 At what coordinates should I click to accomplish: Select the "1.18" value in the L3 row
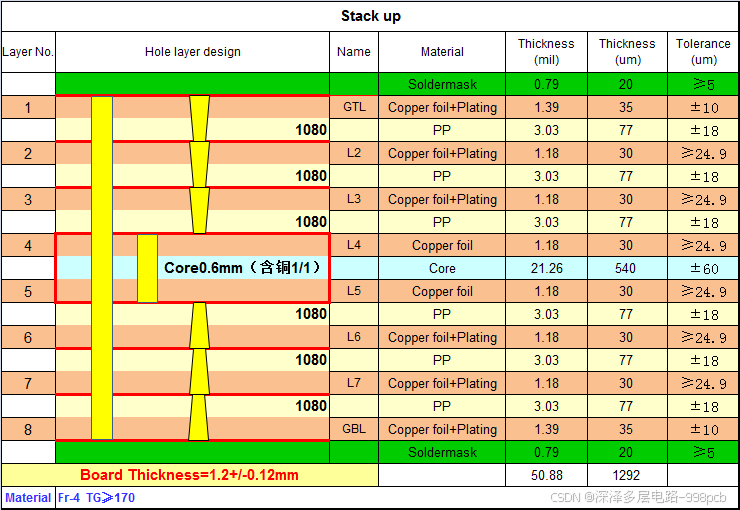547,200
